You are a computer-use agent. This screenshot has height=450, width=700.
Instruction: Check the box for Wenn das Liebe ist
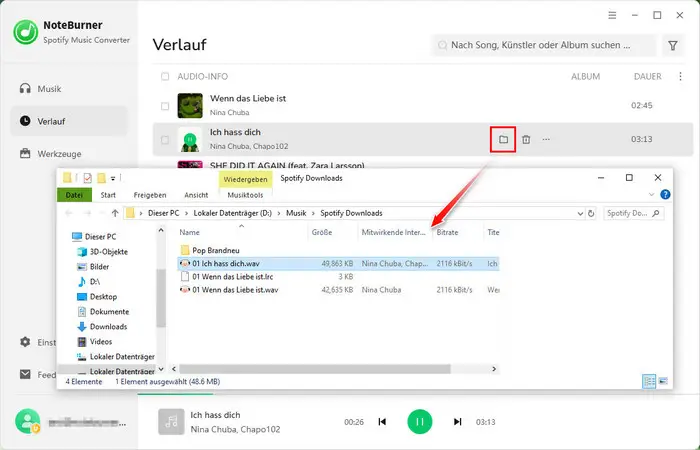(x=165, y=106)
